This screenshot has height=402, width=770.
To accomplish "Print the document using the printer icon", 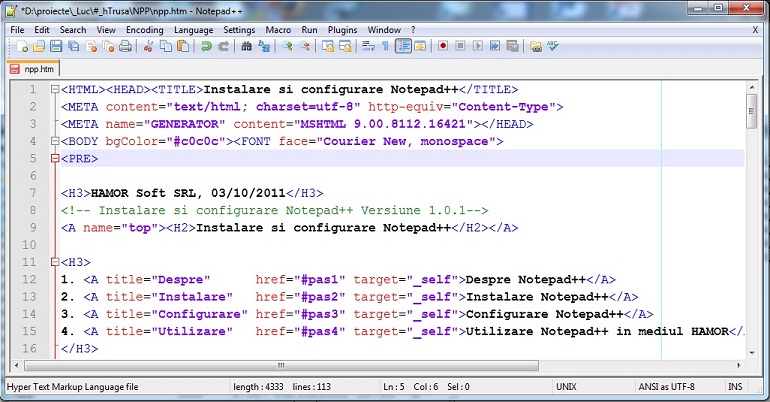I will click(126, 46).
